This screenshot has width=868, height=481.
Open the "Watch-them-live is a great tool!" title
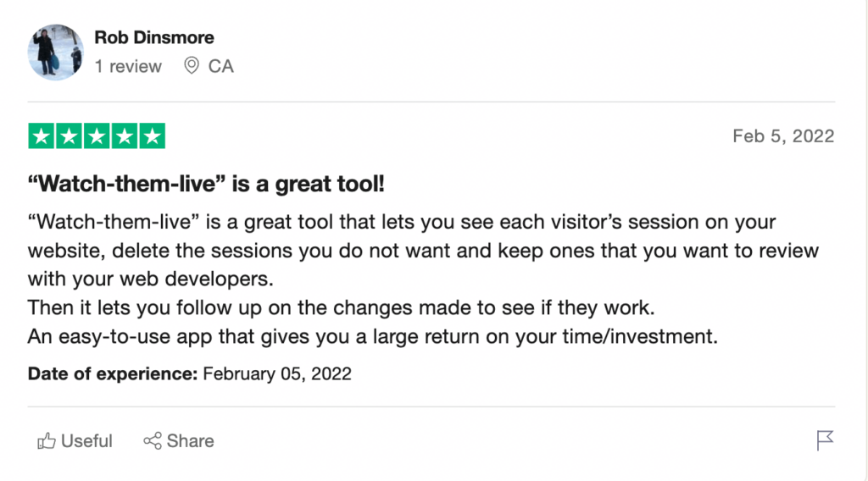[206, 184]
